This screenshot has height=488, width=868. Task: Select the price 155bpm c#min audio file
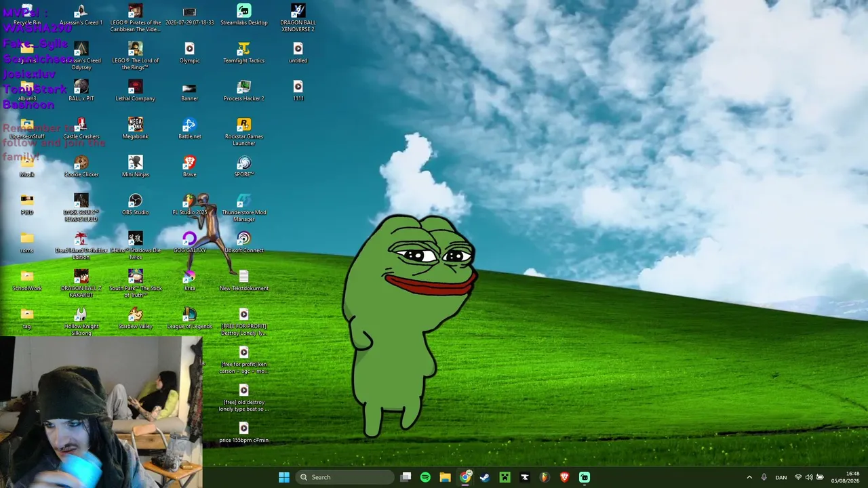click(x=243, y=433)
